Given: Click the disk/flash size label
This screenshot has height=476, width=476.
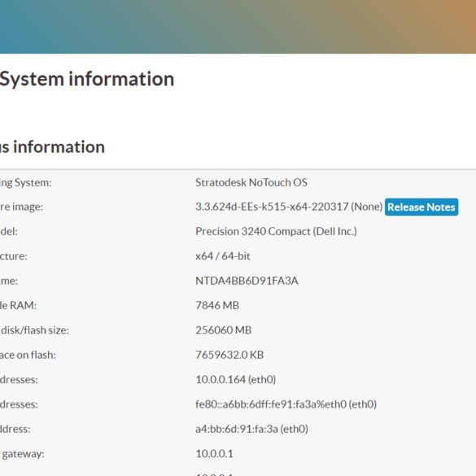Looking at the screenshot, I should [35, 330].
